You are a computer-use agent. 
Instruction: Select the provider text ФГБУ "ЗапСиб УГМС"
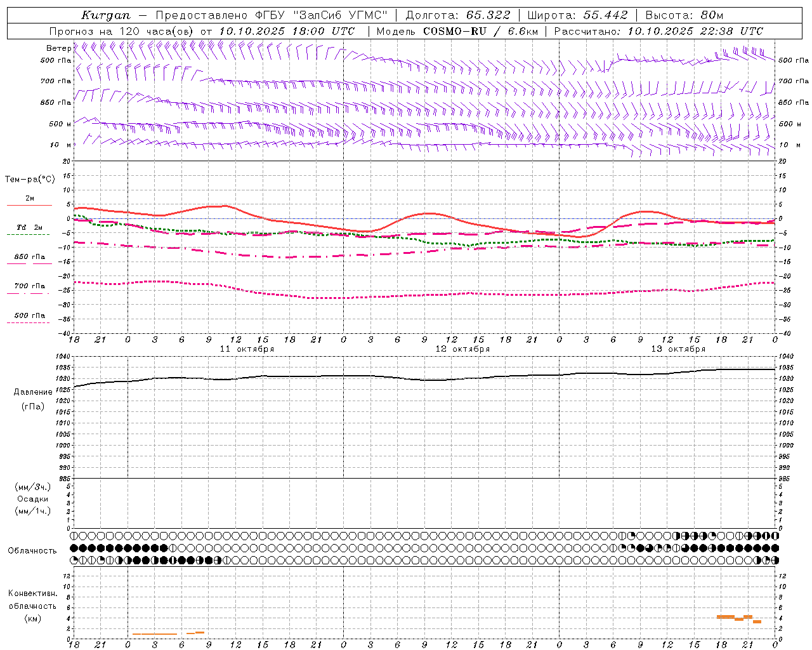(x=322, y=15)
